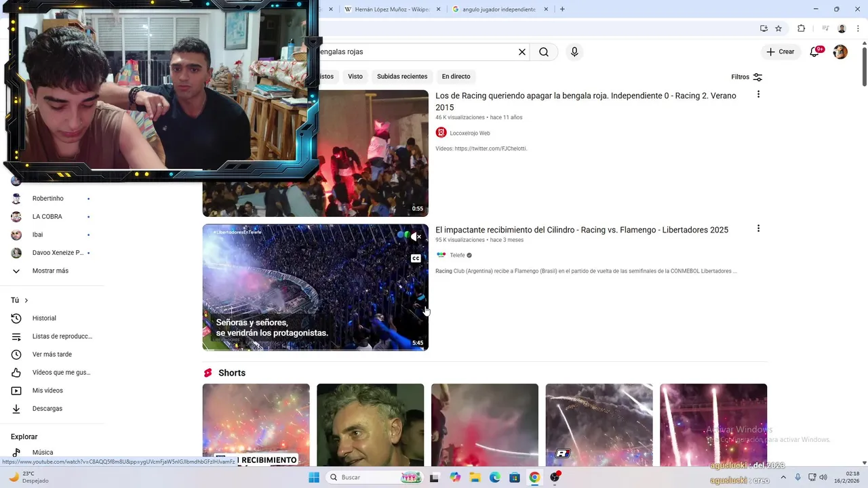Show hidden system tray icons

(x=783, y=477)
